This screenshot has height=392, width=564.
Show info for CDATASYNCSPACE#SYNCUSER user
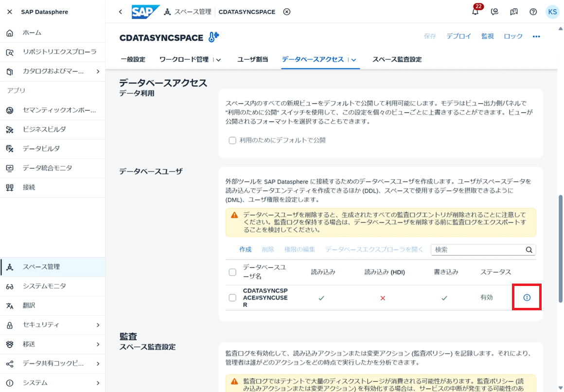click(527, 298)
